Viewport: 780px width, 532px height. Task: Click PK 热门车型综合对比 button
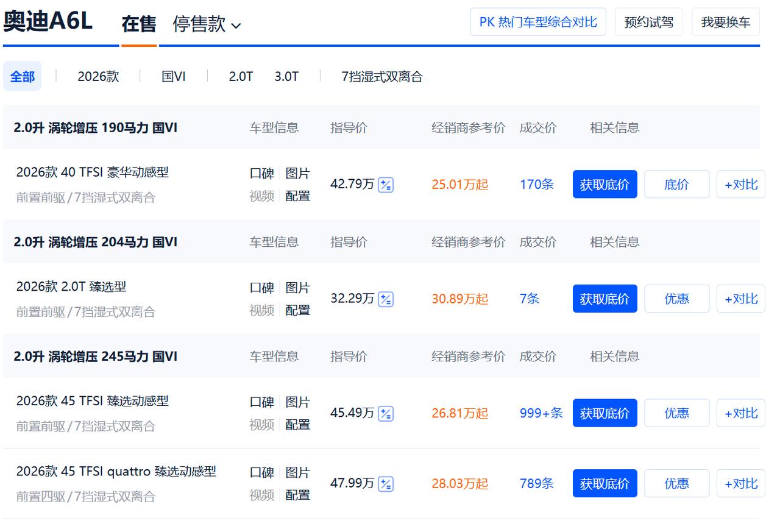click(538, 22)
